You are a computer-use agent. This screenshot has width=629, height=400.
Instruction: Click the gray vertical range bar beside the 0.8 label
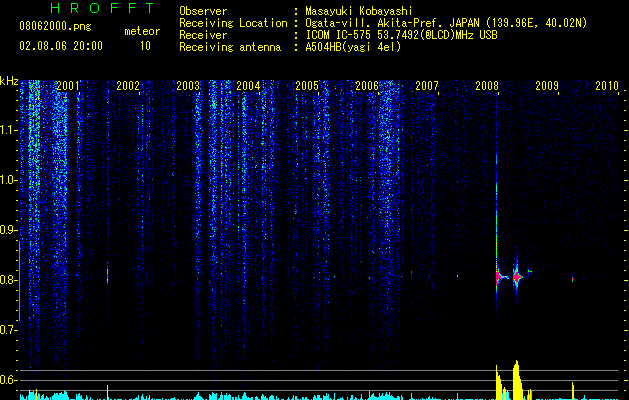click(19, 281)
